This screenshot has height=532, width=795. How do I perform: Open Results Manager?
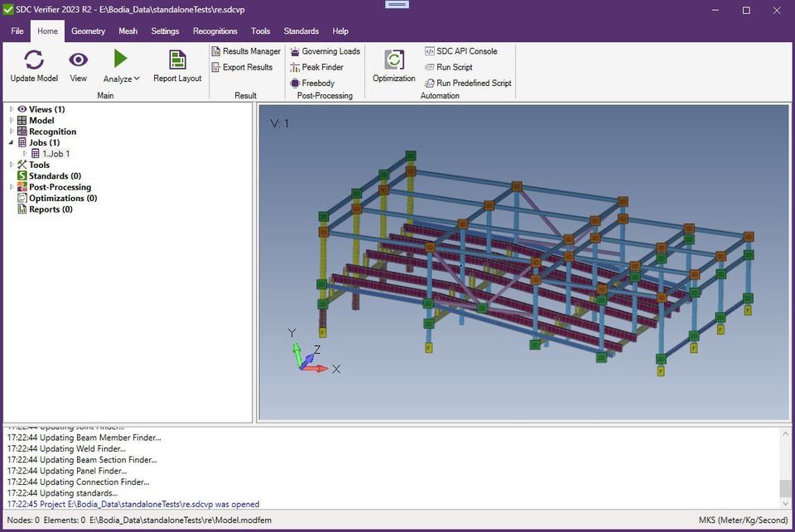click(x=246, y=51)
